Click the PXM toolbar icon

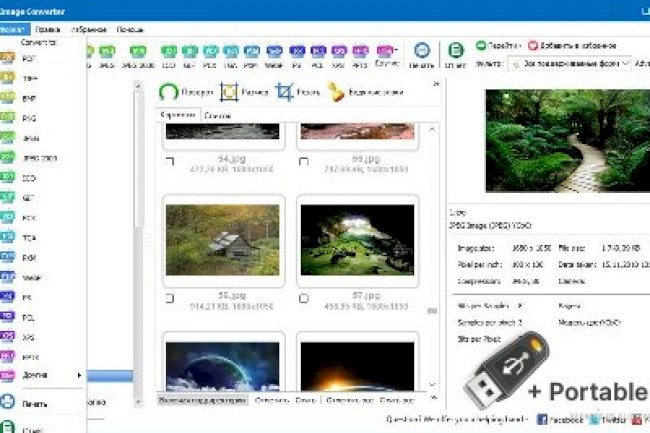coord(251,56)
